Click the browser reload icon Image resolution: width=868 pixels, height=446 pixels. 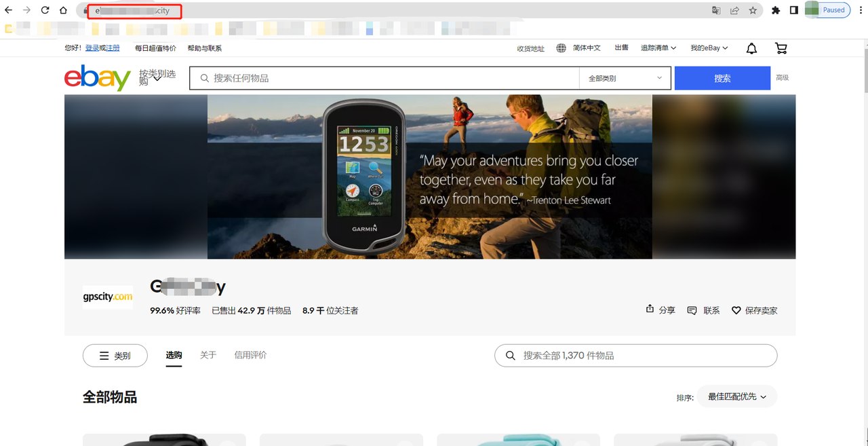point(45,10)
